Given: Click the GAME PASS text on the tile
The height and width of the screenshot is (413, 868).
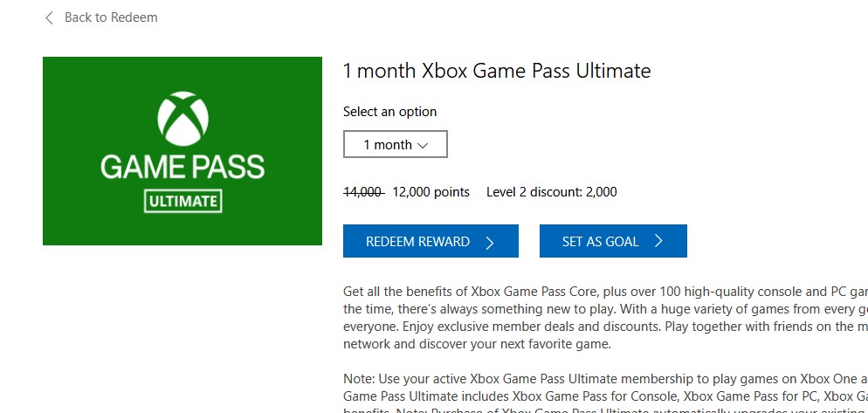Looking at the screenshot, I should pyautogui.click(x=183, y=165).
